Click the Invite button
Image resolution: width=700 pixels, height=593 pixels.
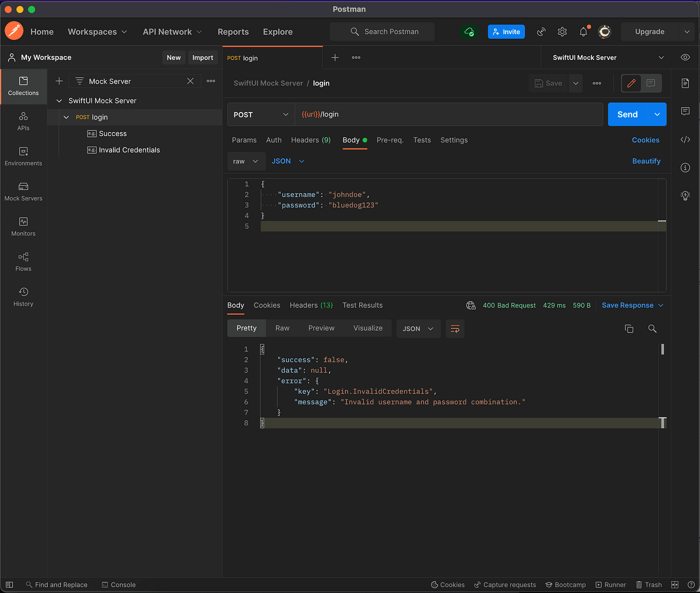point(506,31)
